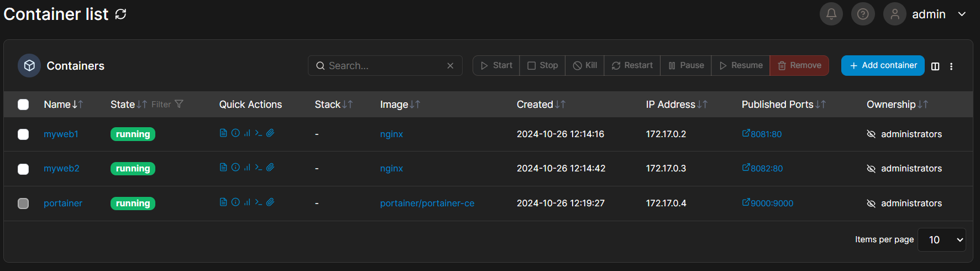
Task: Click the Resume button
Action: (x=741, y=65)
